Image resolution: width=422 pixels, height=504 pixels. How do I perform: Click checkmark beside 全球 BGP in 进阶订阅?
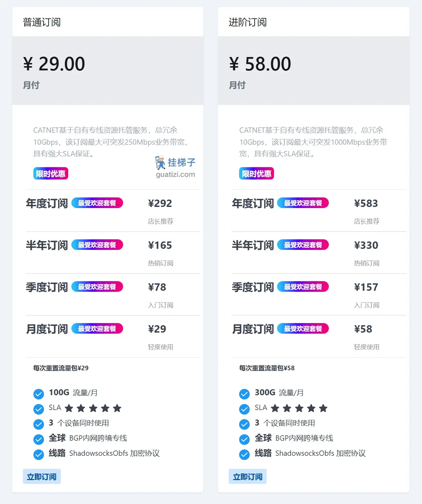(244, 439)
